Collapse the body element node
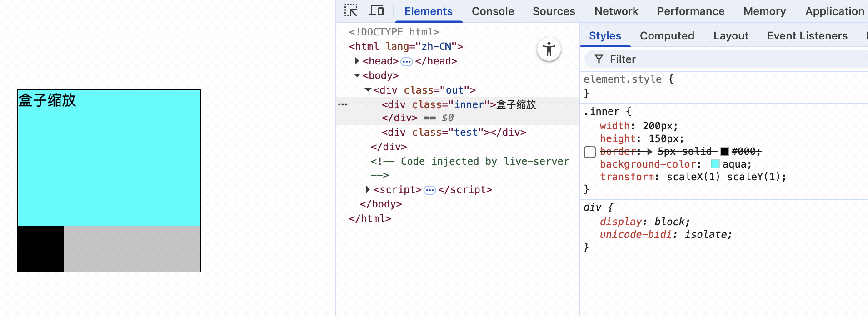The image size is (868, 316). 357,75
